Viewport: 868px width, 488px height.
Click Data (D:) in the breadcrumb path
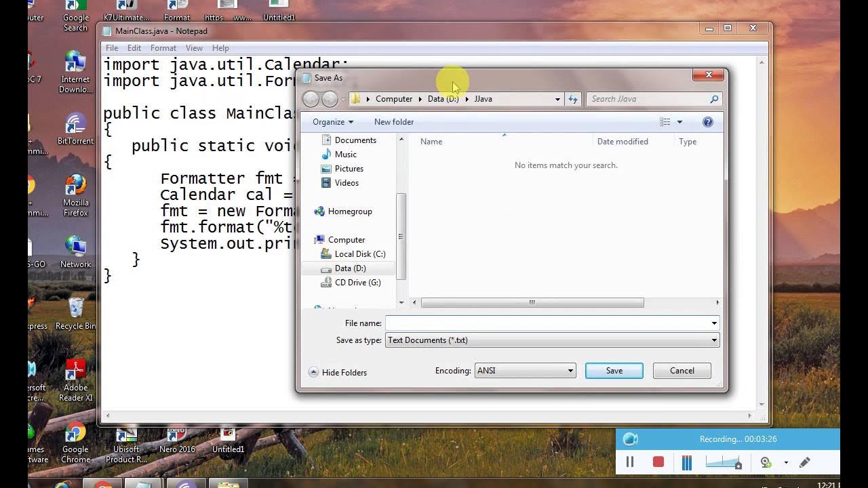click(443, 99)
